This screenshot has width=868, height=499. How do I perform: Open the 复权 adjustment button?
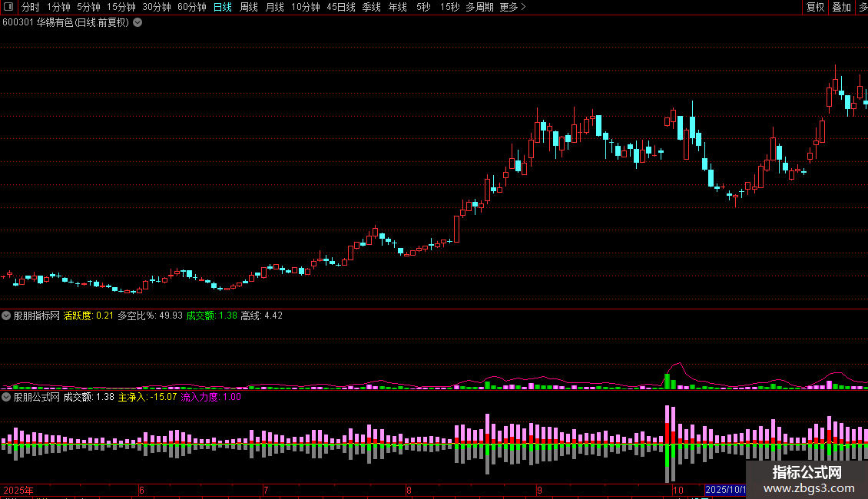pyautogui.click(x=815, y=7)
